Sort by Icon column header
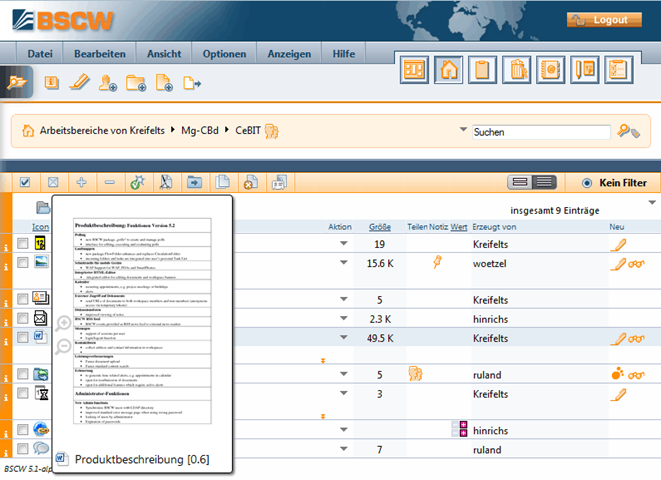Viewport: 661px width, 480px height. (x=40, y=227)
